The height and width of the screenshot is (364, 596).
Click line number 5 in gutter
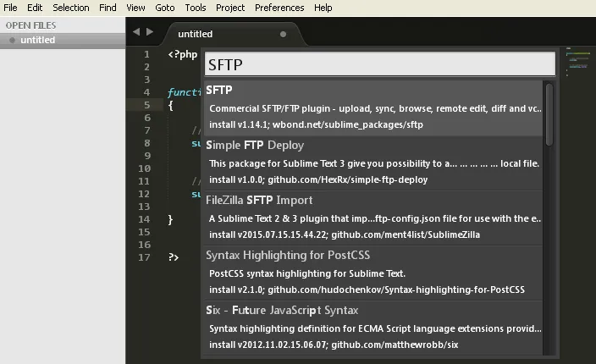point(146,105)
